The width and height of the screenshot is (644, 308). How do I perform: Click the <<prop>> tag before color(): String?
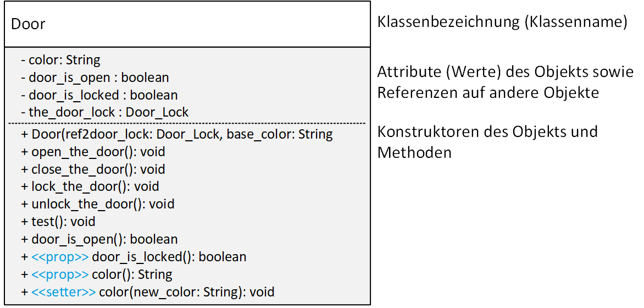tap(60, 274)
